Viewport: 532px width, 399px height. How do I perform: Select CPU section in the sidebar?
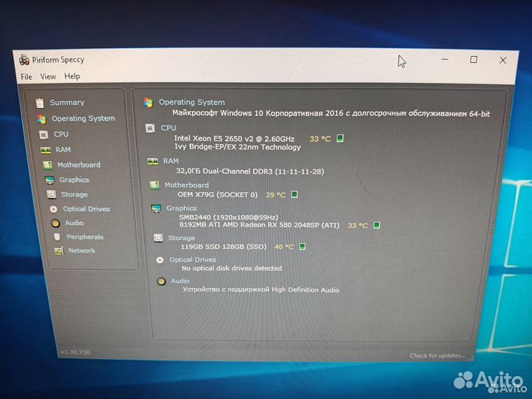click(x=61, y=134)
